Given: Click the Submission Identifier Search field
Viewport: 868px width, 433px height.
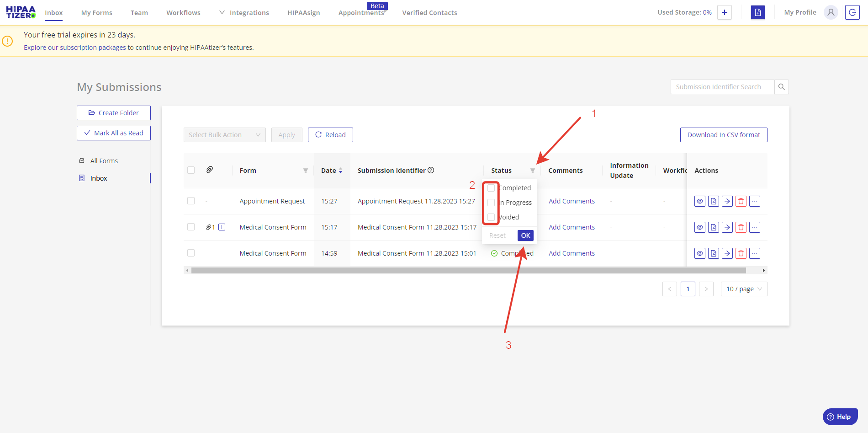Looking at the screenshot, I should [722, 87].
